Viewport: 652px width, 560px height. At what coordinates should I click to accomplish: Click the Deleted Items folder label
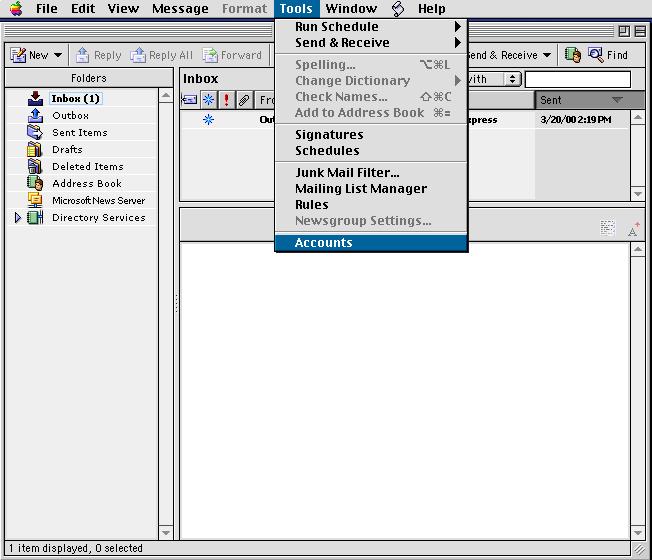tap(88, 166)
